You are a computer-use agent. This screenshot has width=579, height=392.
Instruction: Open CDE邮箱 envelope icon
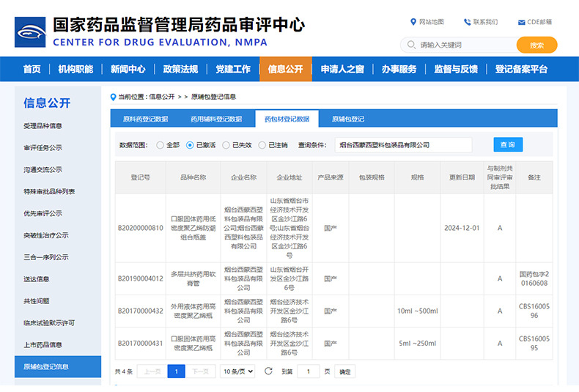click(520, 22)
